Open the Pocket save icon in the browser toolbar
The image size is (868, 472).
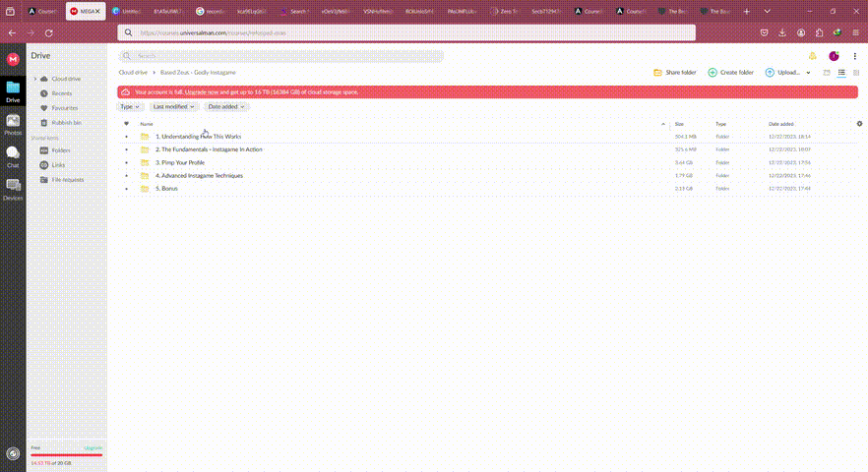pyautogui.click(x=764, y=33)
